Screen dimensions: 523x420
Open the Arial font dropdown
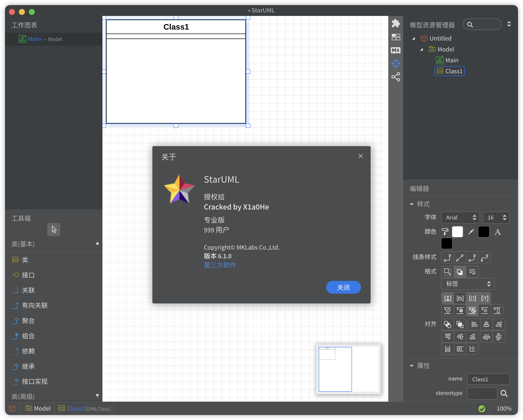(461, 218)
